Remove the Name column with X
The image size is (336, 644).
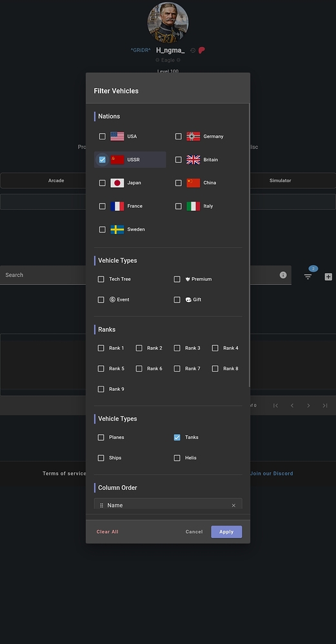click(233, 506)
